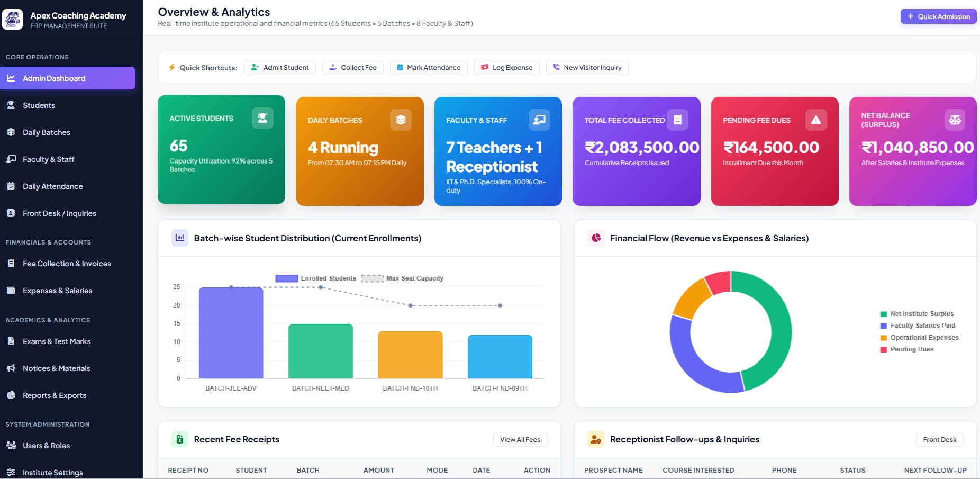Go to Expenses & Salaries
The width and height of the screenshot is (980, 479).
click(x=68, y=291)
